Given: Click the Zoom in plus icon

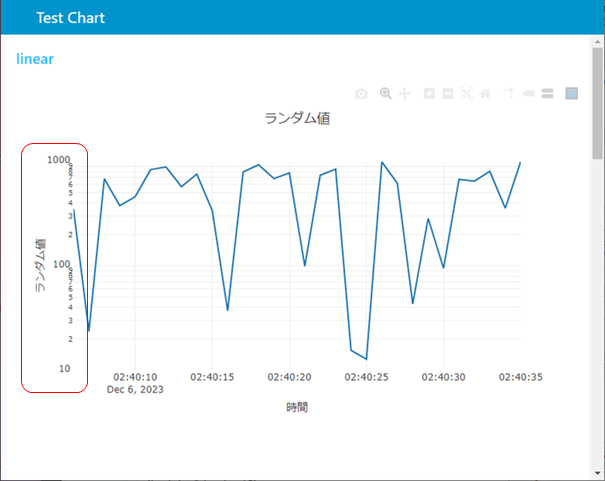Looking at the screenshot, I should [x=429, y=94].
